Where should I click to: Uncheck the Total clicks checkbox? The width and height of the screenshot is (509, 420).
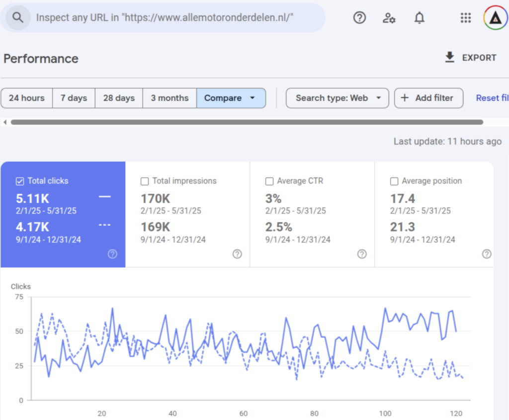point(20,181)
